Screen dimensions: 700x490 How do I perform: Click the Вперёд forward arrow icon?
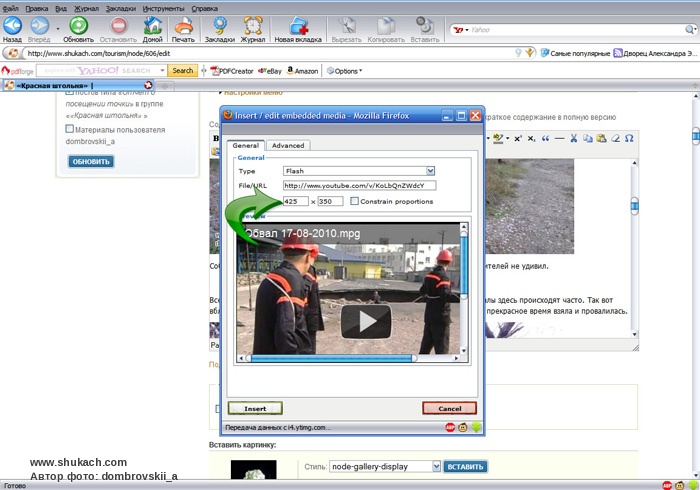click(x=39, y=25)
